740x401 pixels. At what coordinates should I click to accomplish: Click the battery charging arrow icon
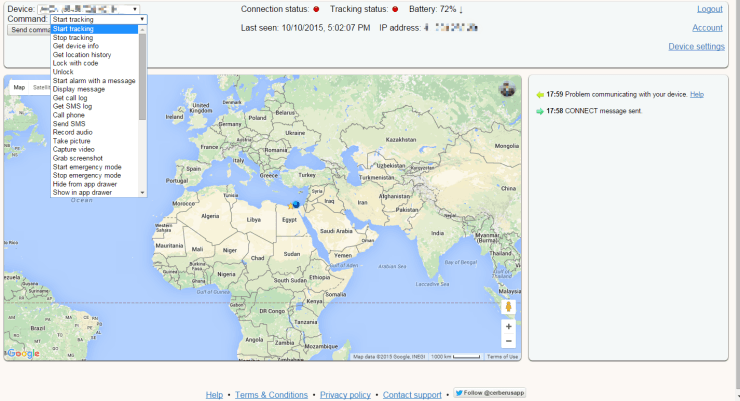pyautogui.click(x=461, y=9)
